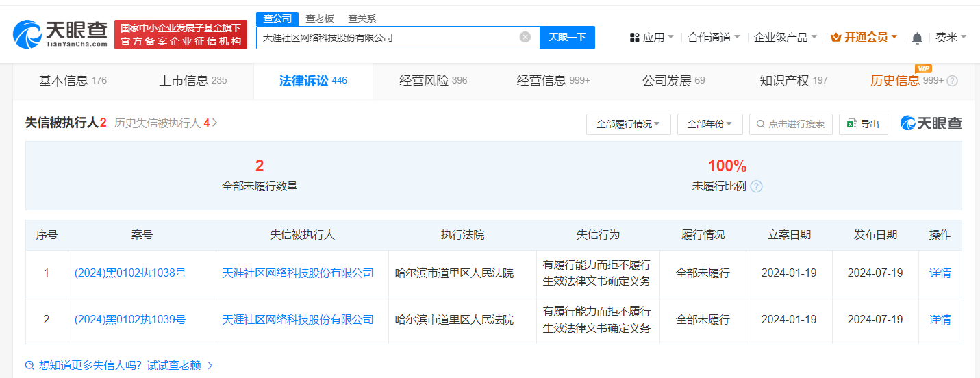This screenshot has width=980, height=378.
Task: Click help icon beside 未履行比例
Action: click(756, 186)
